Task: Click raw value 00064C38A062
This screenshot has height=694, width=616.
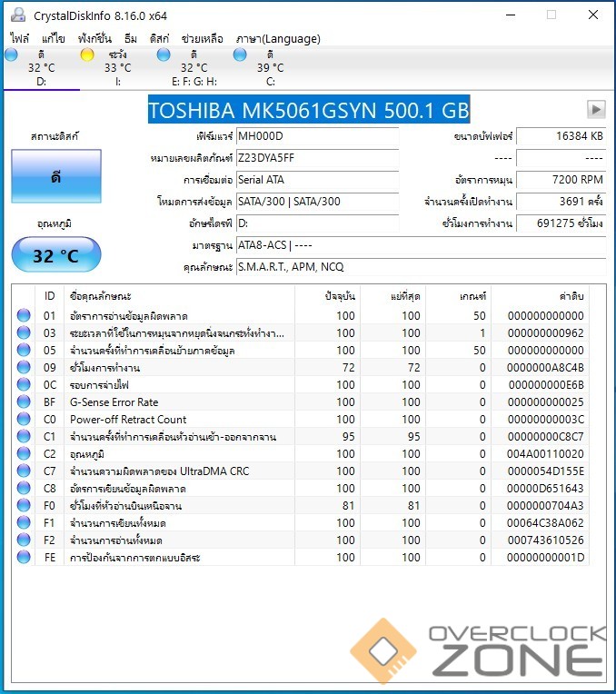Action: 545,523
